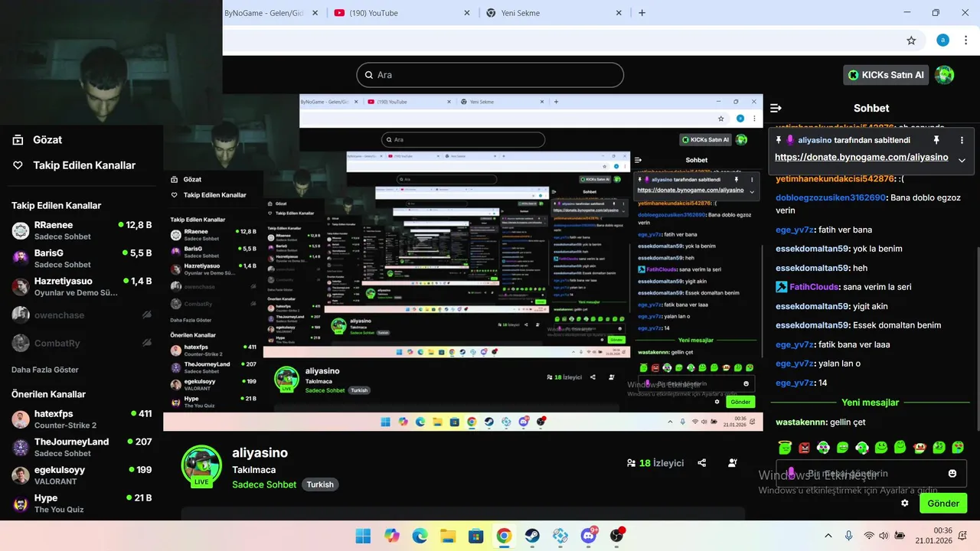Click the share icon beside İzleyici
The height and width of the screenshot is (551, 980).
click(x=702, y=463)
